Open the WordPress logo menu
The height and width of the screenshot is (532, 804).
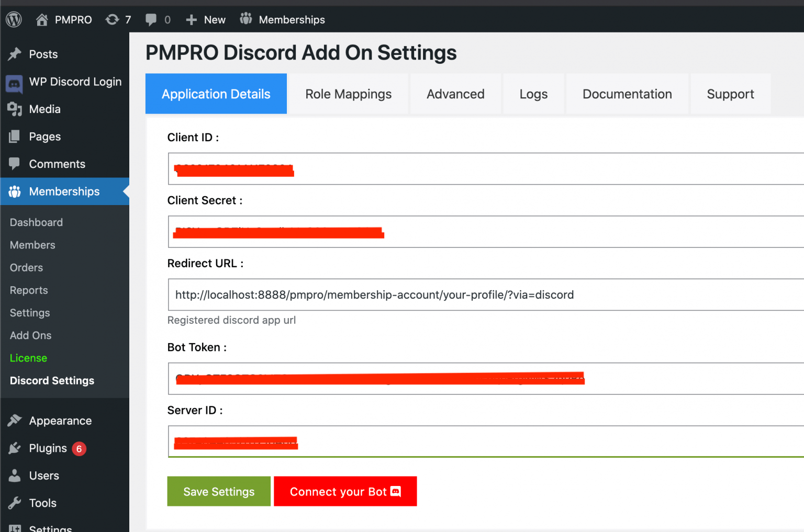pyautogui.click(x=14, y=19)
